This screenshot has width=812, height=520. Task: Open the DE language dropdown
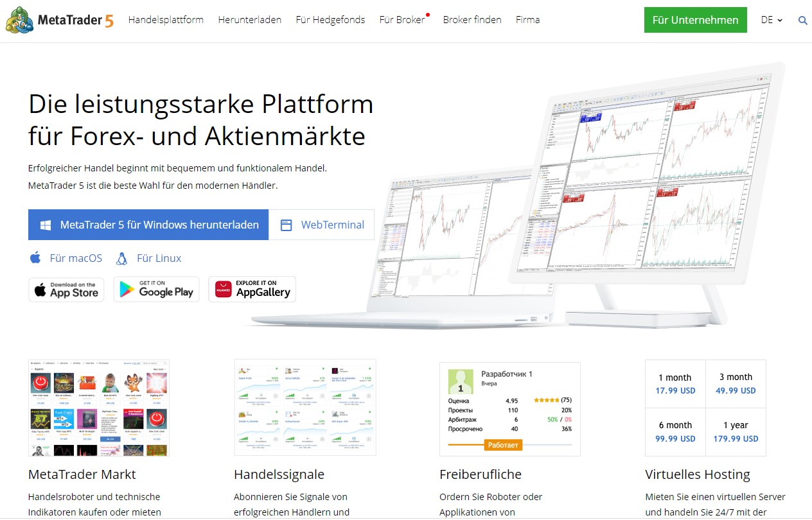point(772,20)
